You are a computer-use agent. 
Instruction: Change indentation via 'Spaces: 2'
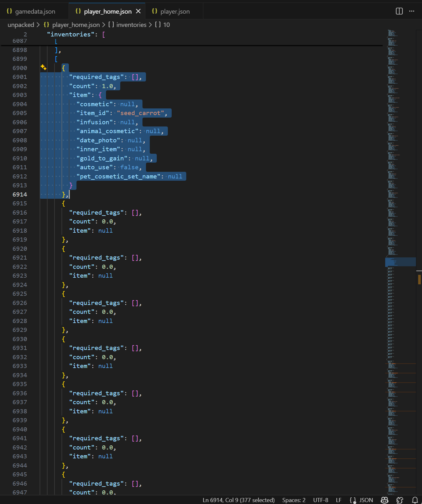pos(293,500)
